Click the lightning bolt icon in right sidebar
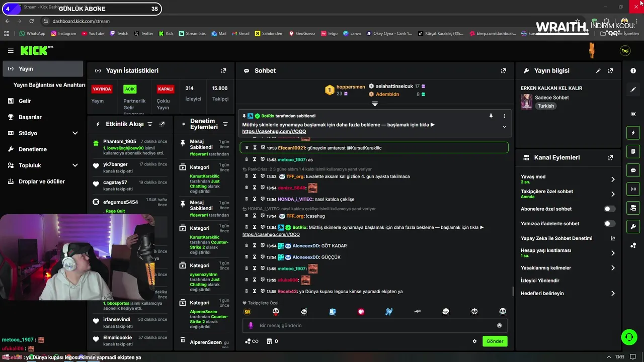644x362 pixels. 633,133
